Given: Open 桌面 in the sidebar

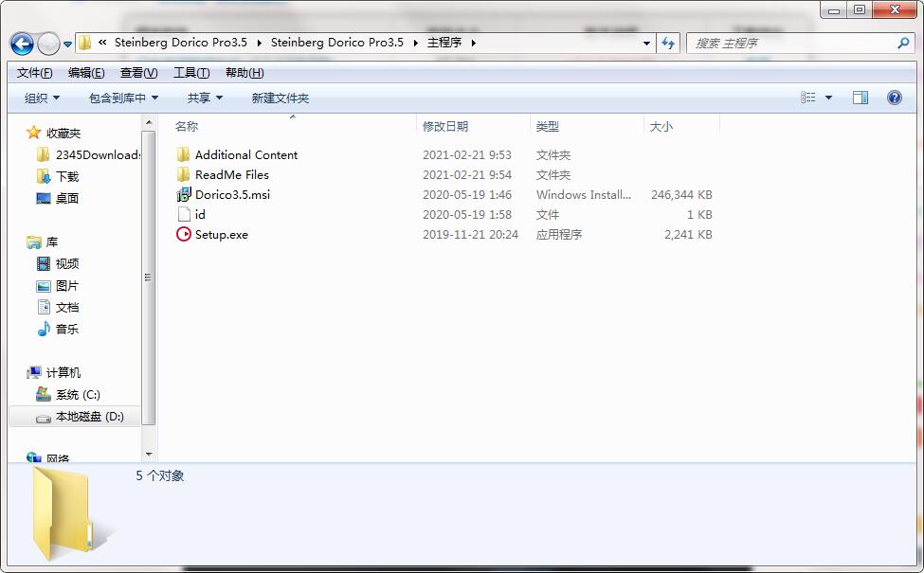Looking at the screenshot, I should 66,199.
